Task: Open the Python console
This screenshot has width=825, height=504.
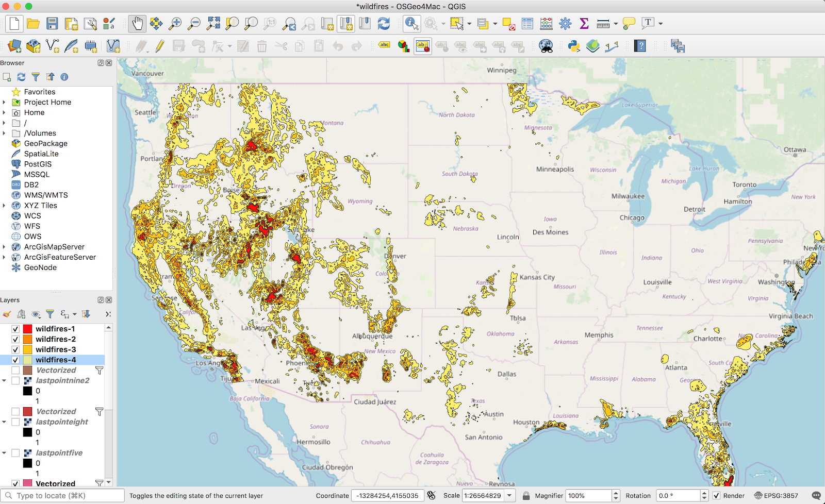Action: pyautogui.click(x=574, y=46)
